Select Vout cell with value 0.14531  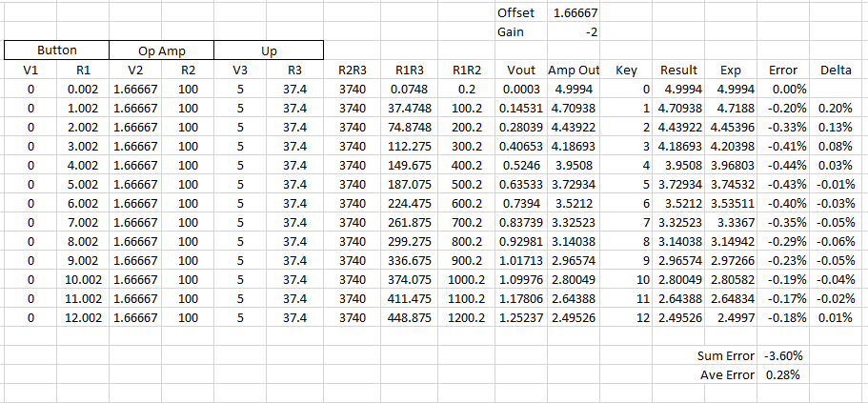pyautogui.click(x=521, y=109)
